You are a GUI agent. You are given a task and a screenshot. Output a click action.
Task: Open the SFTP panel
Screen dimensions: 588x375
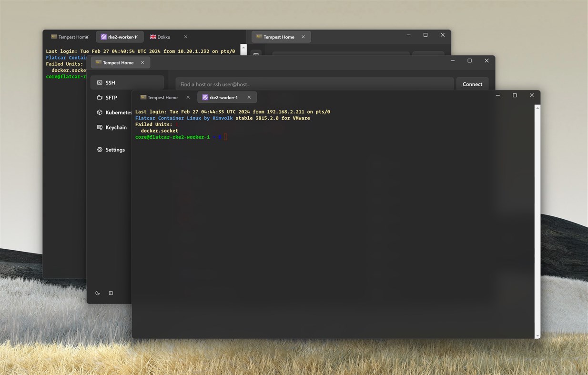click(111, 98)
